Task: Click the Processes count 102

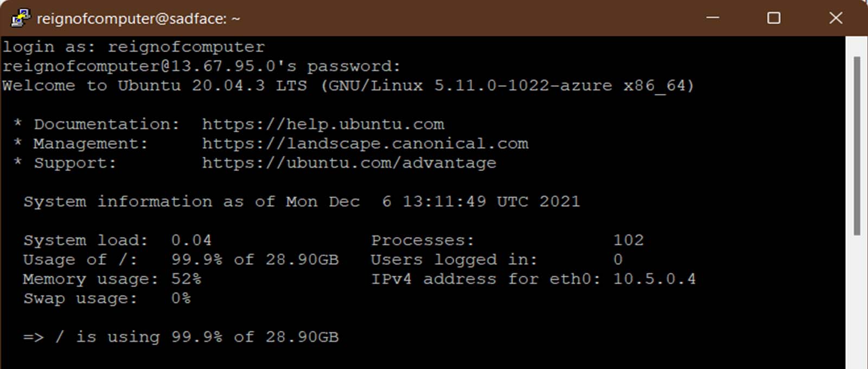Action: pos(629,240)
